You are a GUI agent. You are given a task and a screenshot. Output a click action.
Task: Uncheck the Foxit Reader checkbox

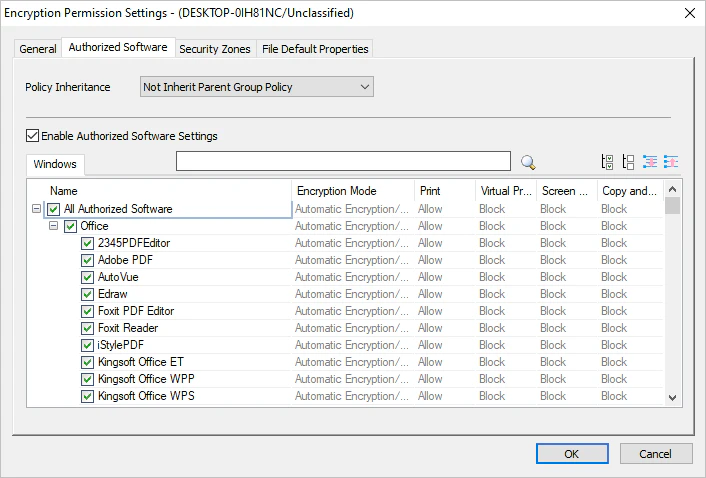click(87, 328)
